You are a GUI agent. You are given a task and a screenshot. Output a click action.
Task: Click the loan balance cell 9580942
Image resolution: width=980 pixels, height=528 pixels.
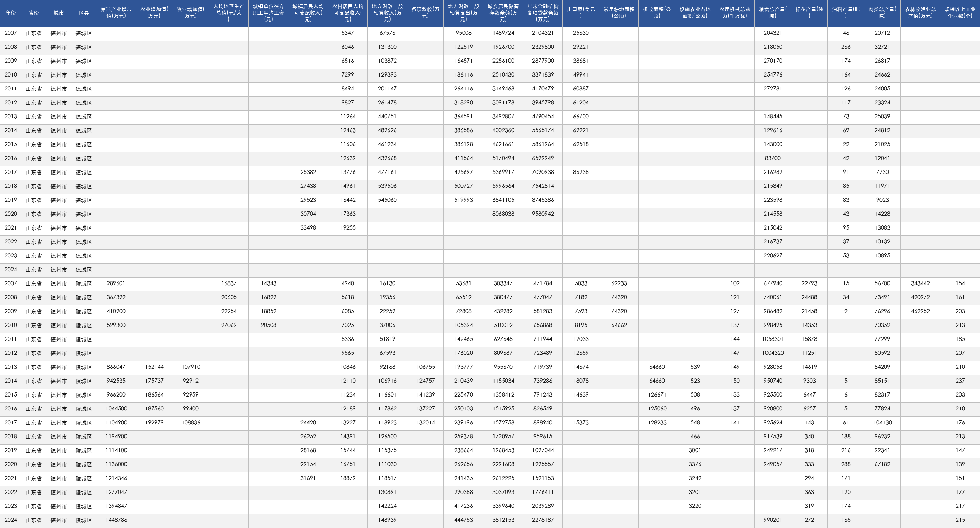point(543,214)
